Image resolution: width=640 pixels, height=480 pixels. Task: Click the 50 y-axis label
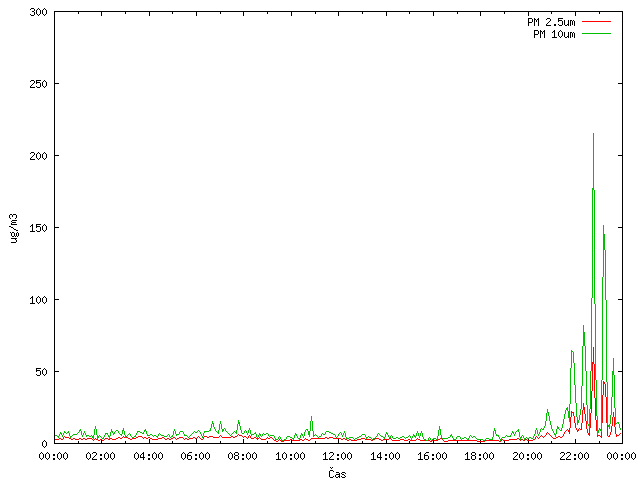[42, 372]
